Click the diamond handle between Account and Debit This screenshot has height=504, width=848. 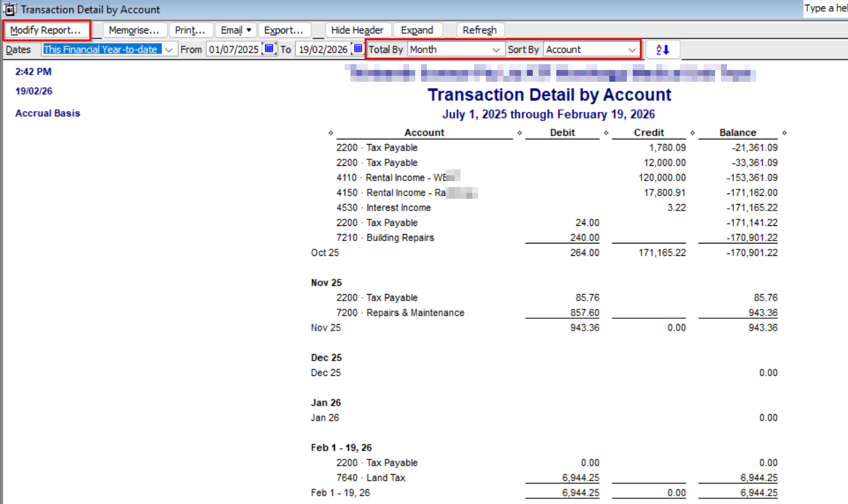point(520,133)
